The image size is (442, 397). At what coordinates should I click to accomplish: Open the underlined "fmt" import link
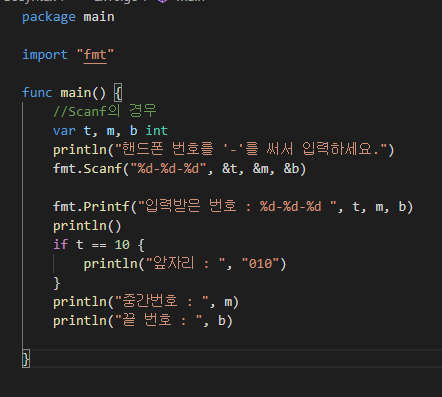[95, 55]
